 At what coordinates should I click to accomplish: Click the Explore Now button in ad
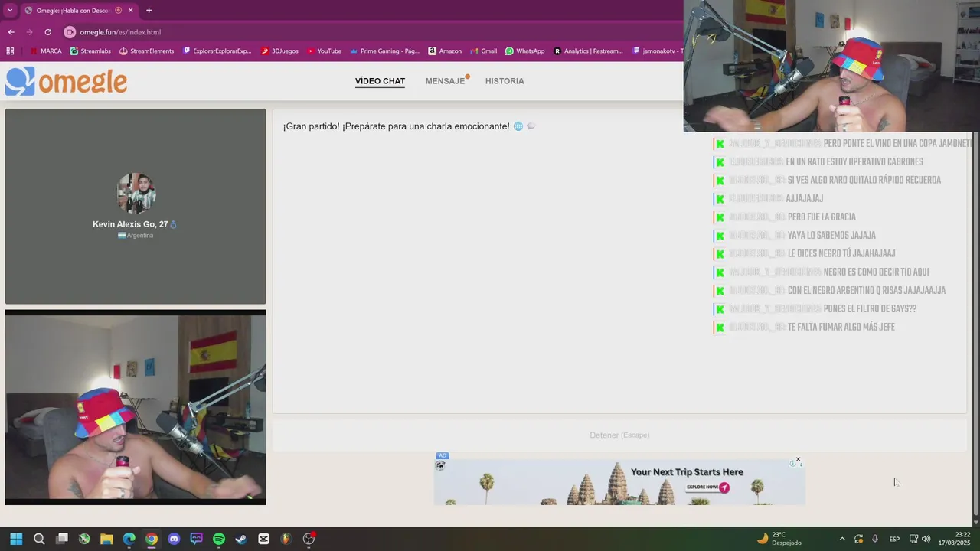[x=707, y=487]
